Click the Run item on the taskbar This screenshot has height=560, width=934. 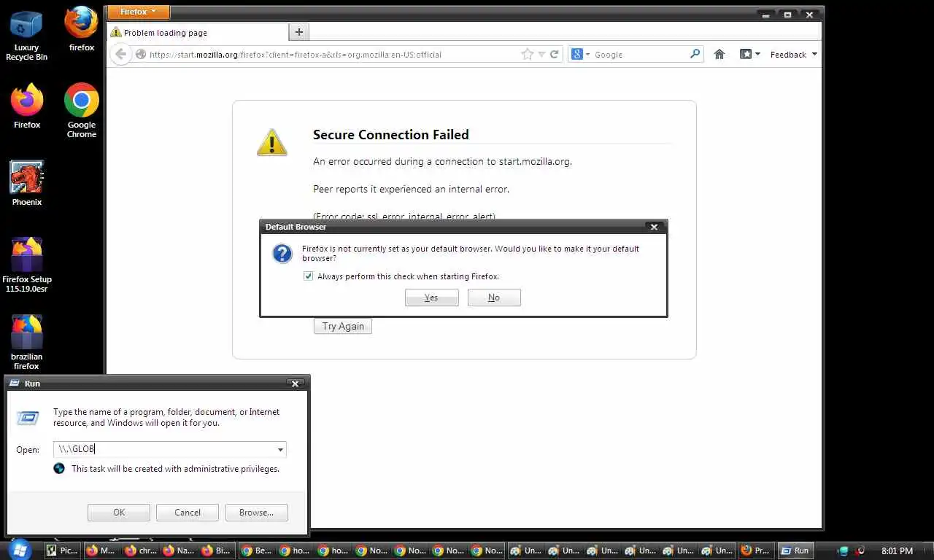click(794, 551)
